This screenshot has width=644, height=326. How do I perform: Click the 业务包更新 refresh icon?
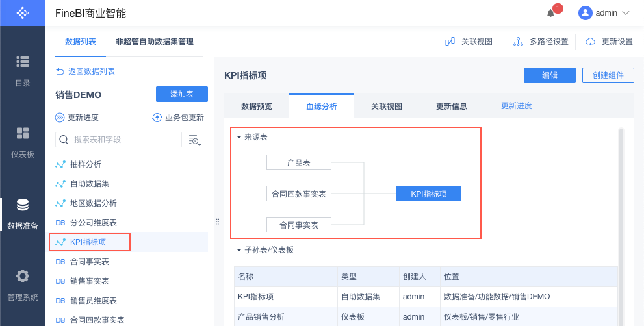(x=157, y=118)
